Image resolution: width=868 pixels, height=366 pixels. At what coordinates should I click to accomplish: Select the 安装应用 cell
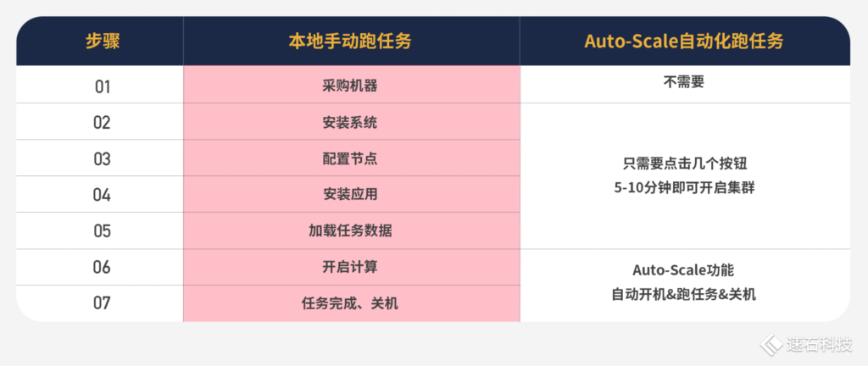coord(350,194)
